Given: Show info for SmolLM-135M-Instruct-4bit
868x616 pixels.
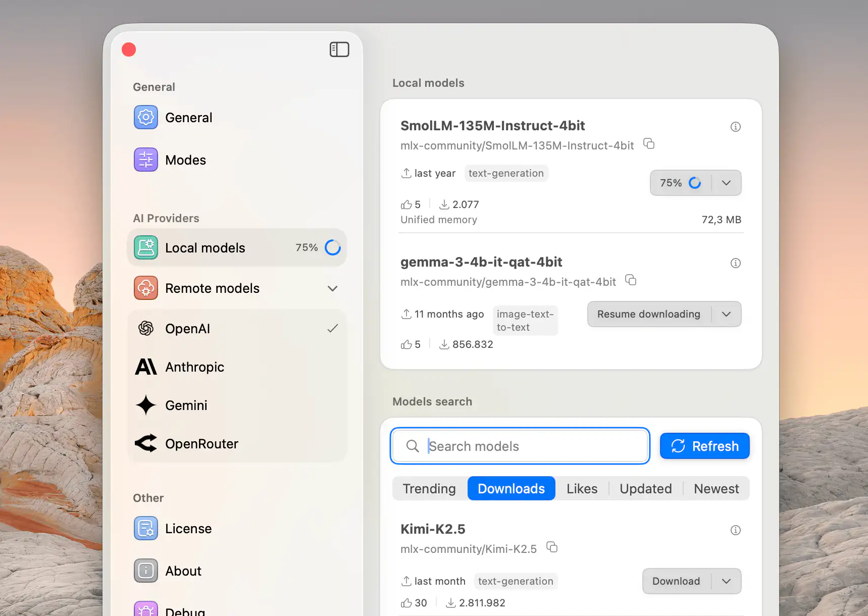Looking at the screenshot, I should [736, 127].
